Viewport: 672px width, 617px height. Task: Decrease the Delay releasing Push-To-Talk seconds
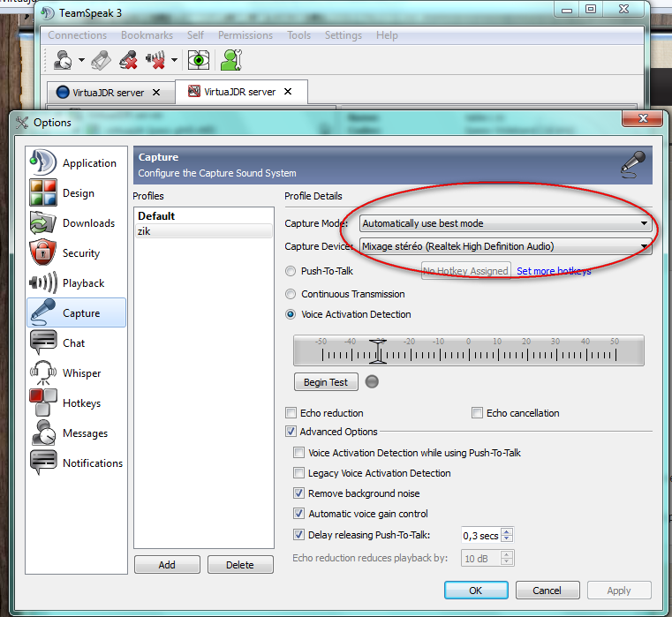[507, 538]
